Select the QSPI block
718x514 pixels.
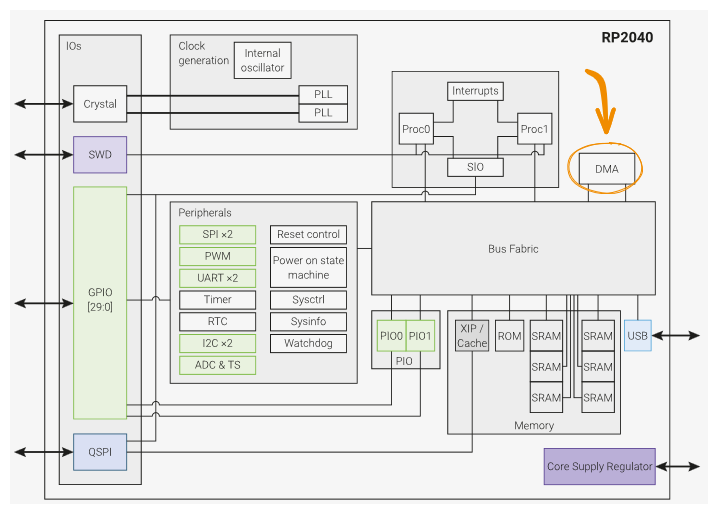click(100, 452)
